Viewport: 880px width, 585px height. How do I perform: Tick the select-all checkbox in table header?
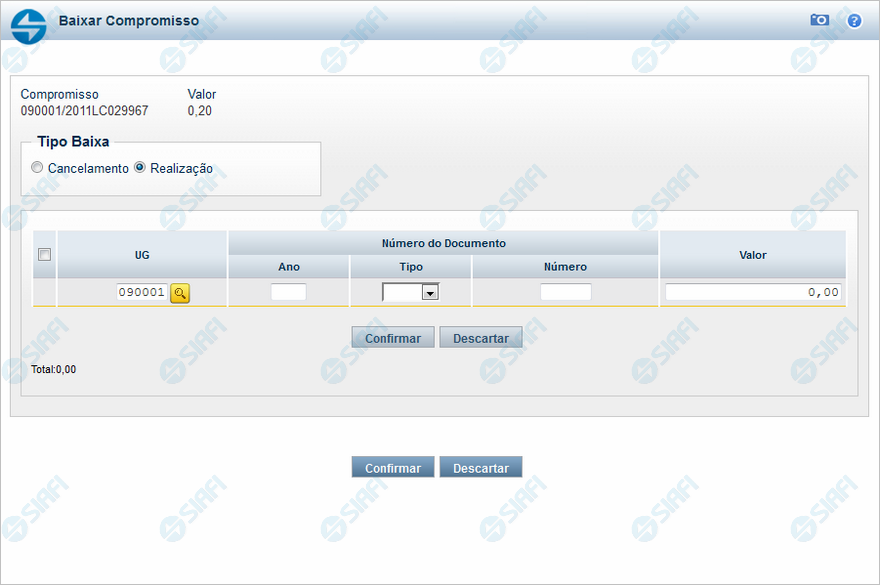pyautogui.click(x=44, y=255)
